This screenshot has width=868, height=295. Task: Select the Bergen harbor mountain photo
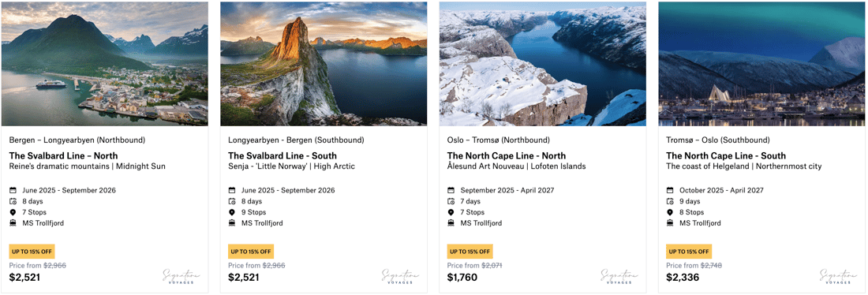click(x=105, y=64)
